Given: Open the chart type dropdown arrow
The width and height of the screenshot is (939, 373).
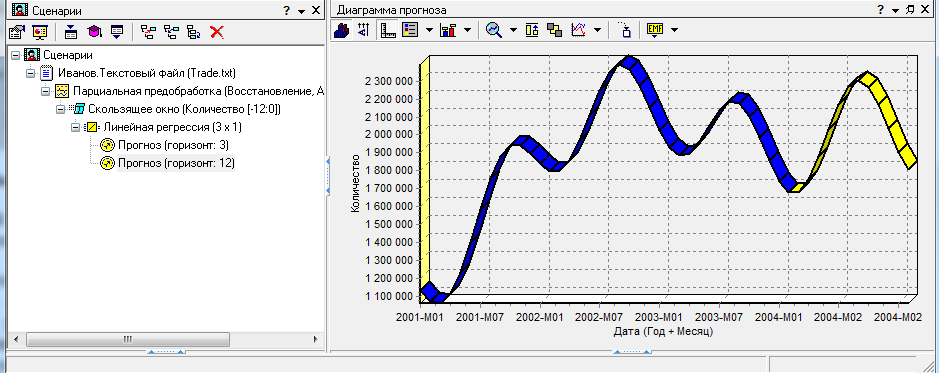Looking at the screenshot, I should pyautogui.click(x=467, y=30).
